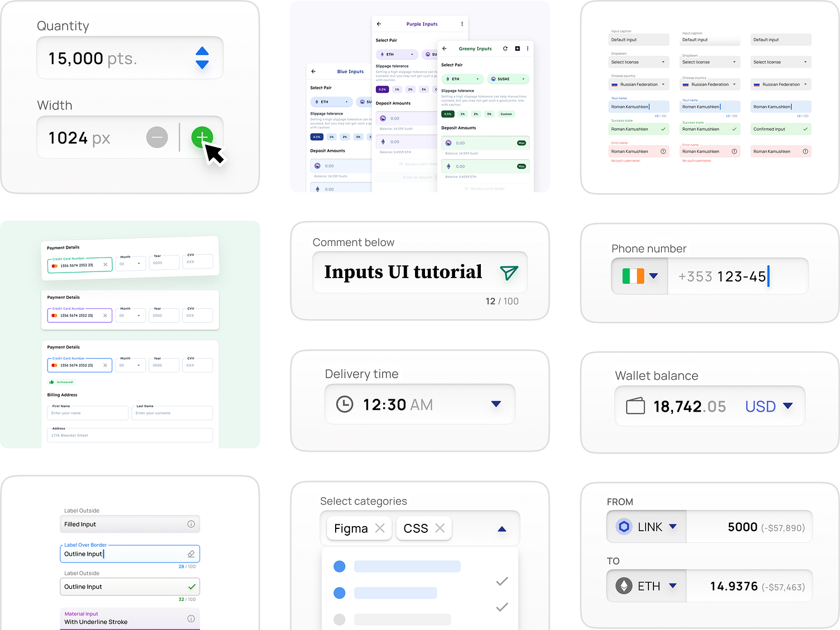Image resolution: width=840 pixels, height=630 pixels.
Task: Click the paper plane send icon
Action: coord(509,273)
